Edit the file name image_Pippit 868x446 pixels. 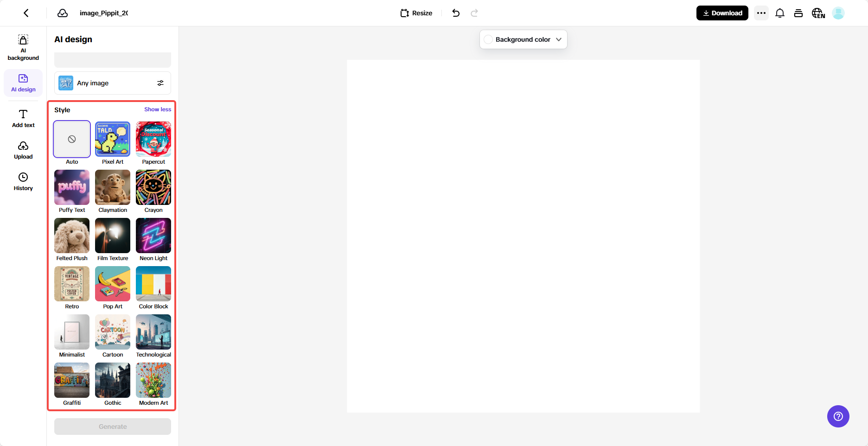tap(104, 13)
